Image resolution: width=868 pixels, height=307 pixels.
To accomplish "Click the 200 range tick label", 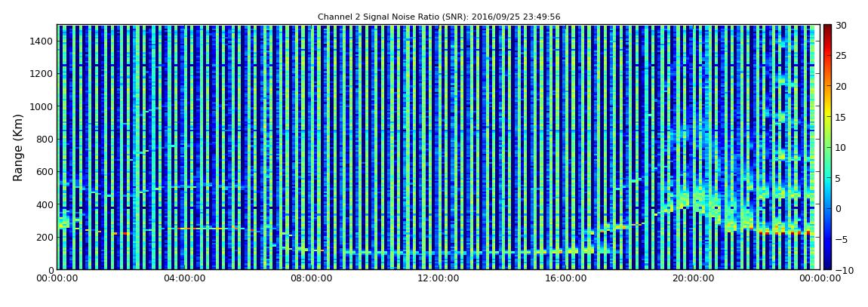I will pyautogui.click(x=45, y=237).
